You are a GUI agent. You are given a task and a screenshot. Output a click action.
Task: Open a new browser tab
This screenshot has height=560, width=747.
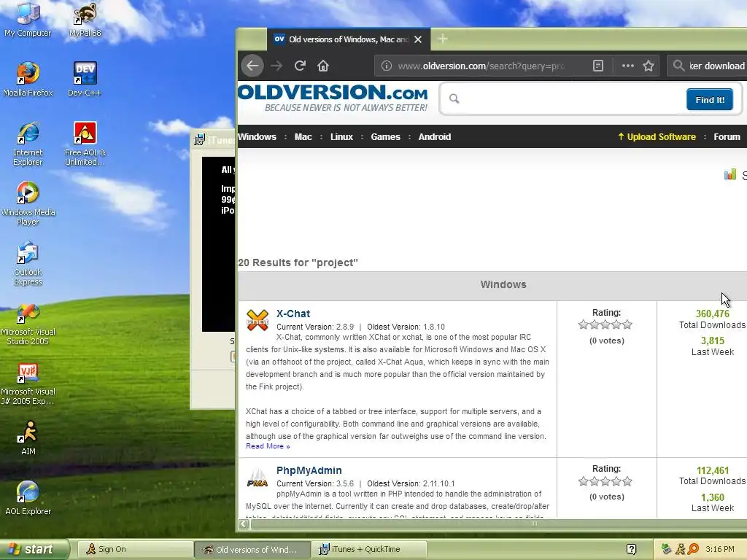click(443, 39)
